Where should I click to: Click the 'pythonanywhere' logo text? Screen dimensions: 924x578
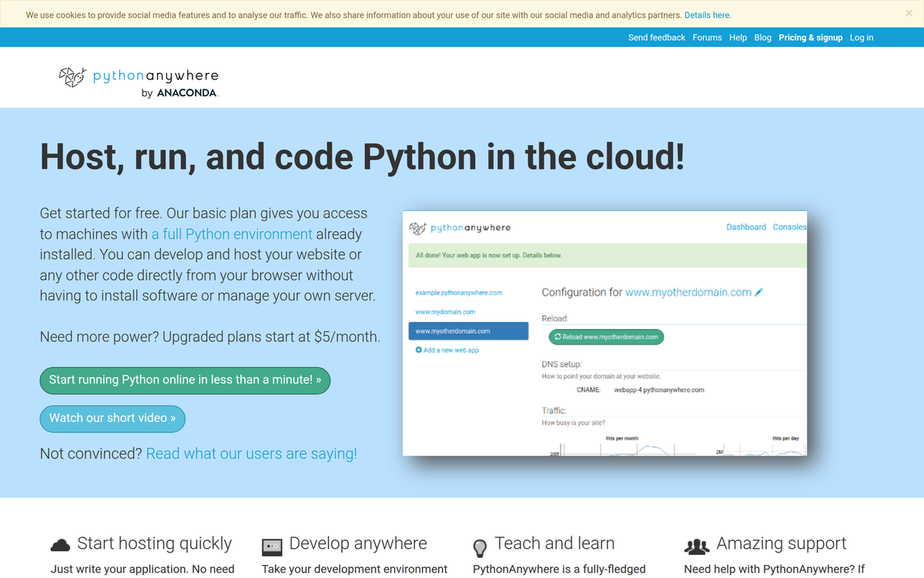point(156,76)
